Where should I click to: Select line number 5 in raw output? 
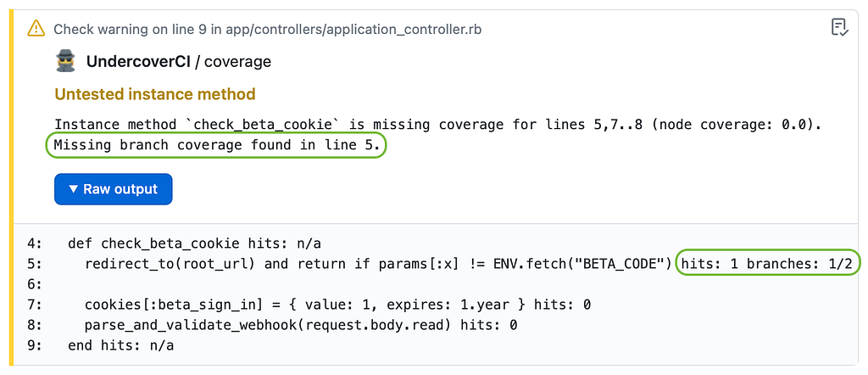33,264
